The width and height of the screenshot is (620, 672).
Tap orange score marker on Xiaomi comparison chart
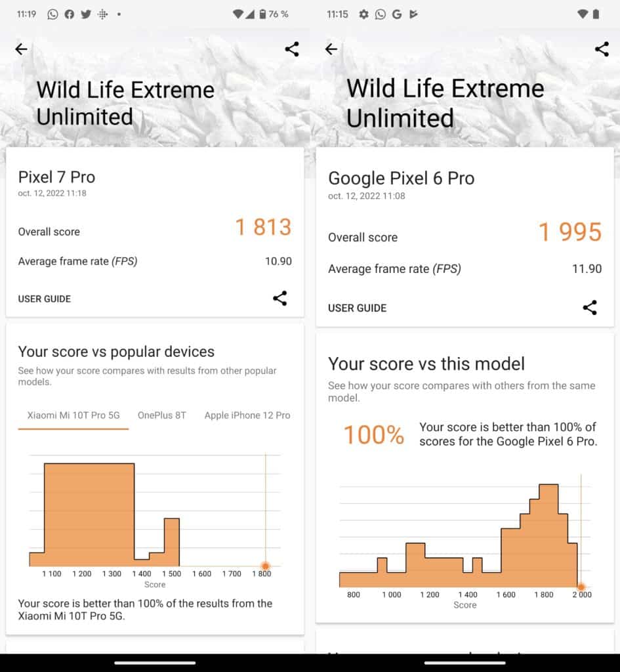(x=265, y=566)
